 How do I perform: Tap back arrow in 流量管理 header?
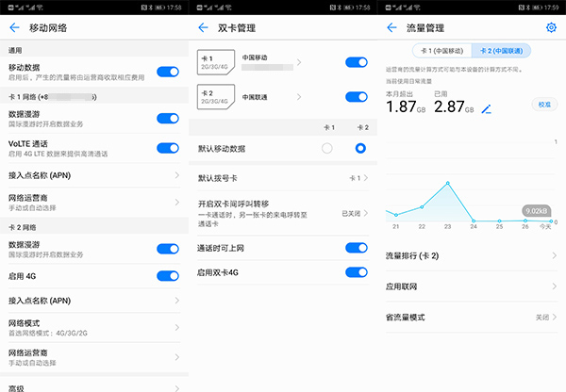[x=391, y=28]
